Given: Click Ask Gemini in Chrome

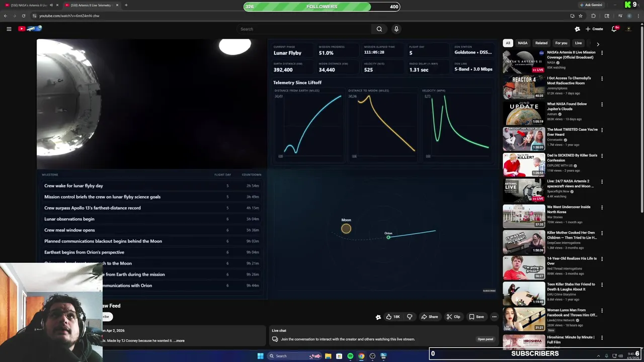Looking at the screenshot, I should click(x=591, y=5).
